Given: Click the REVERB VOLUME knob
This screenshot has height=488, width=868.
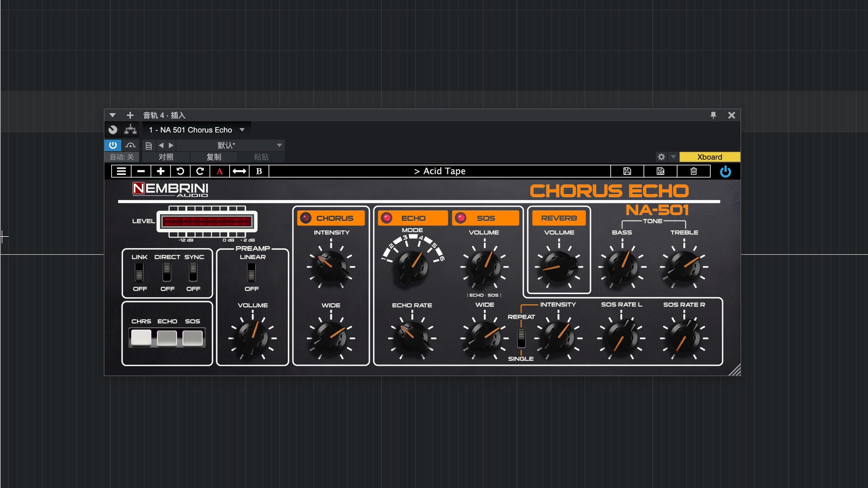Looking at the screenshot, I should tap(559, 267).
